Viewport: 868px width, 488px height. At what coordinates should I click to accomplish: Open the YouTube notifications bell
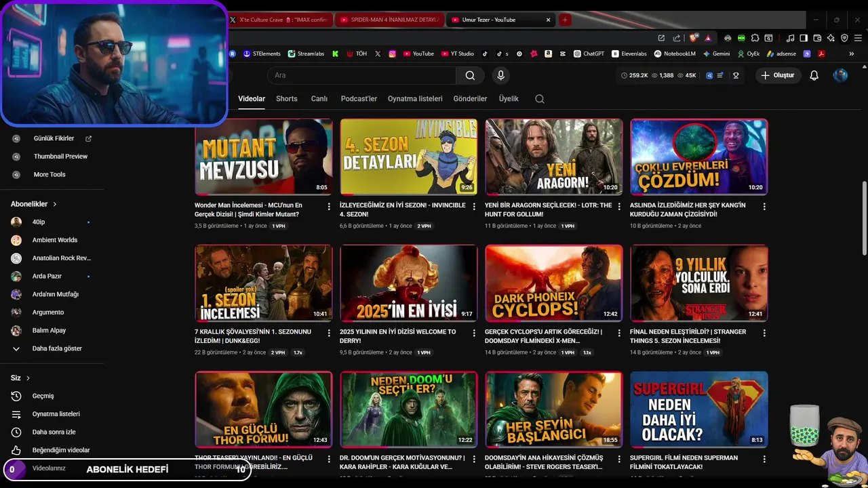tap(814, 75)
